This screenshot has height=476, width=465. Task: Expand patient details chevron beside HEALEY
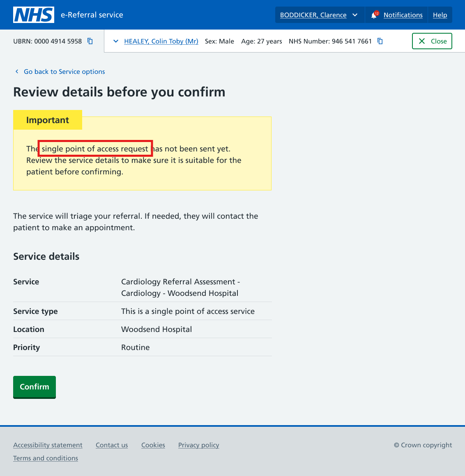tap(116, 41)
